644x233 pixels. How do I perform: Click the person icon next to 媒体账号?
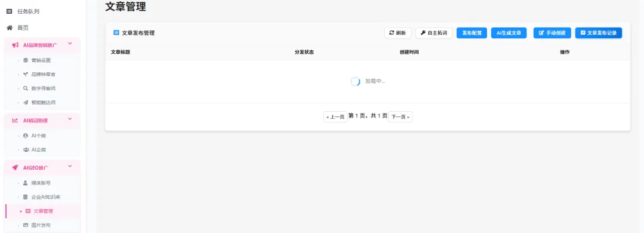[x=26, y=183]
